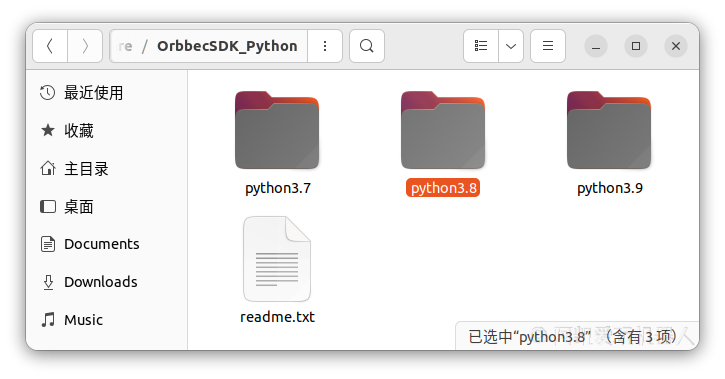
Task: Go back with the left arrow button
Action: [50, 46]
